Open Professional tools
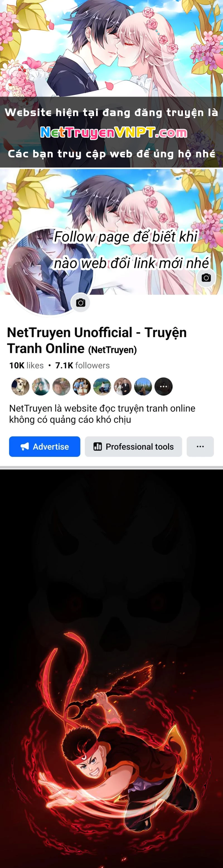This screenshot has height=868, width=223. (x=134, y=447)
